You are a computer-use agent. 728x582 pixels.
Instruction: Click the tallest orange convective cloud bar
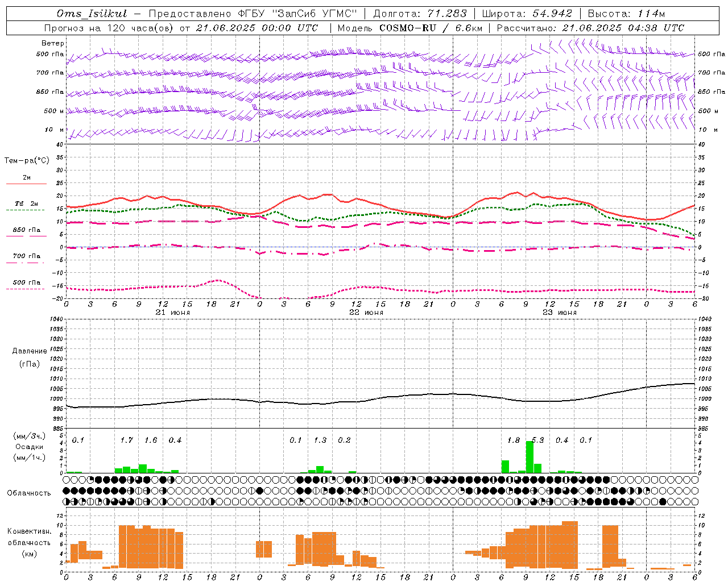(570, 545)
